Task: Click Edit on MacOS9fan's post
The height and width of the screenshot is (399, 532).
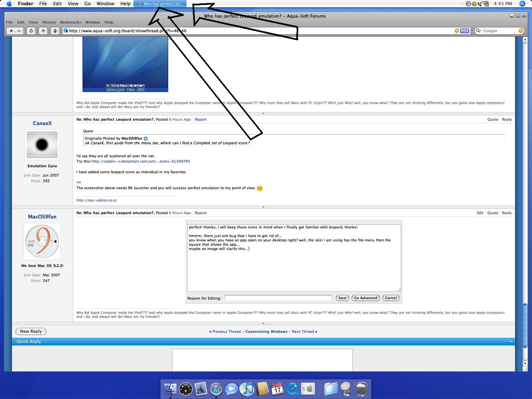Action: point(480,213)
